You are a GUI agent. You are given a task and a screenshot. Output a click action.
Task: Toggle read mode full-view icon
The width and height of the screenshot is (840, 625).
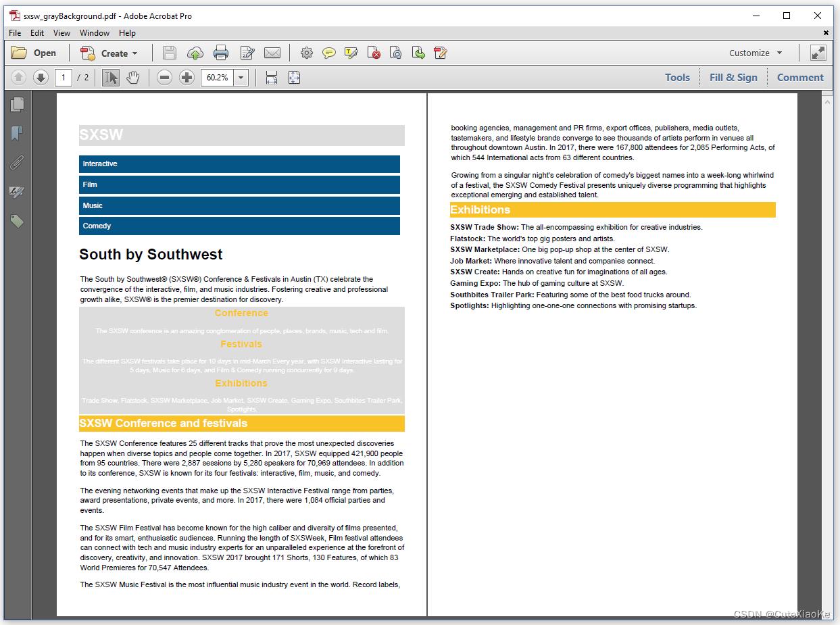click(x=818, y=53)
